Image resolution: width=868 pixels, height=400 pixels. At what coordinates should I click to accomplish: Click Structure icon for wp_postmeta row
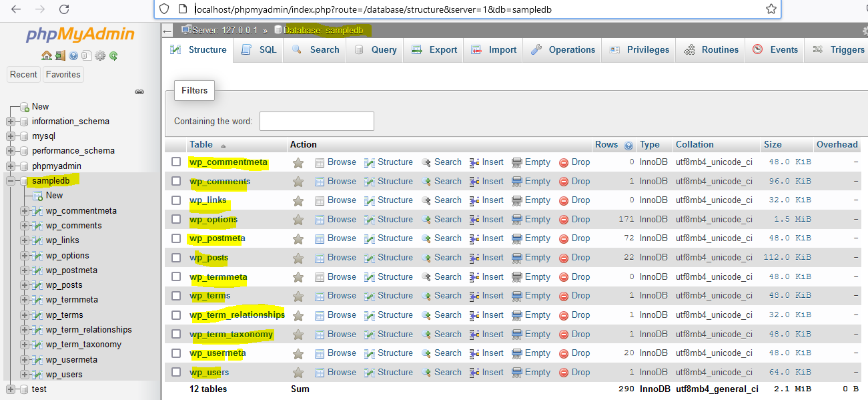[x=370, y=238]
